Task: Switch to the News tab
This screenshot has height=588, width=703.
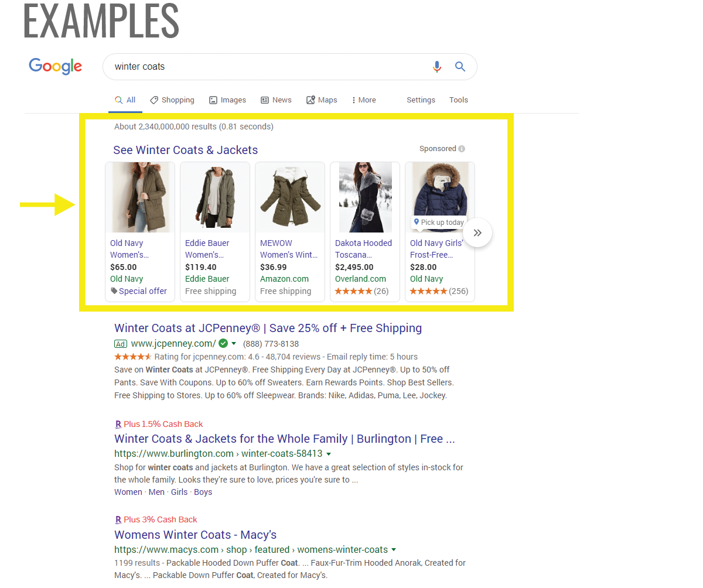Action: pyautogui.click(x=276, y=100)
